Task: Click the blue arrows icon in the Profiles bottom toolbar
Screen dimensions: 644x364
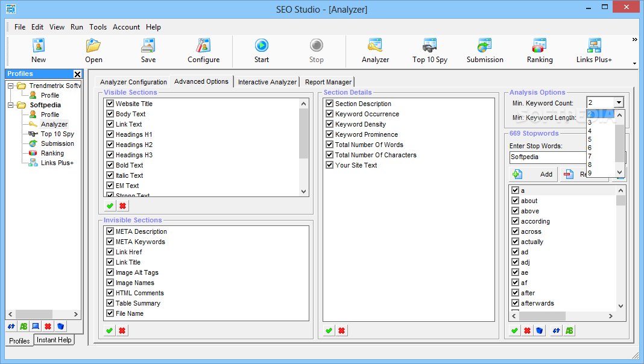Action: [11, 327]
